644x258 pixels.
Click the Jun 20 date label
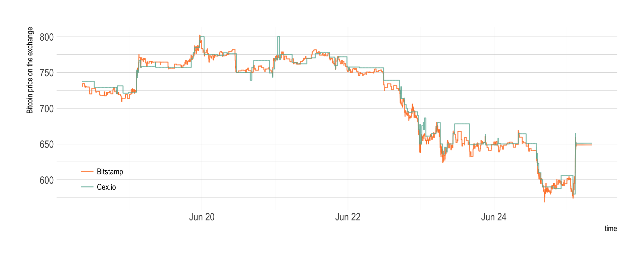(x=202, y=217)
